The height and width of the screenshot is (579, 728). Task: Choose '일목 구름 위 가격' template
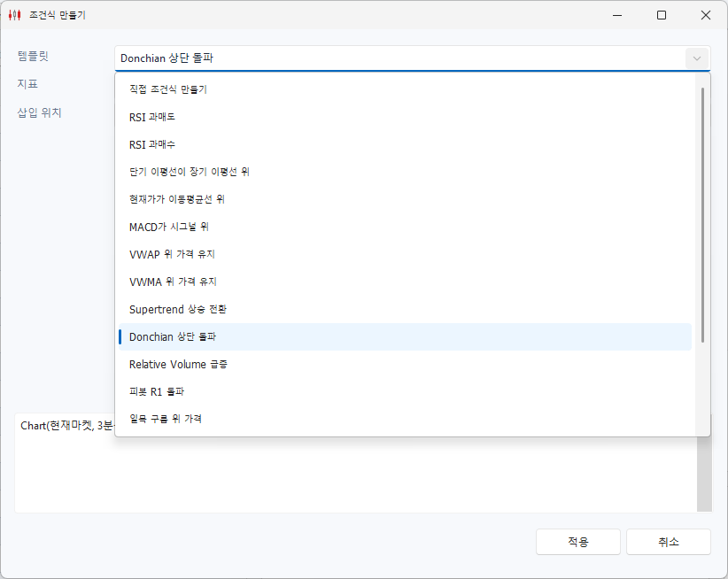click(405, 419)
